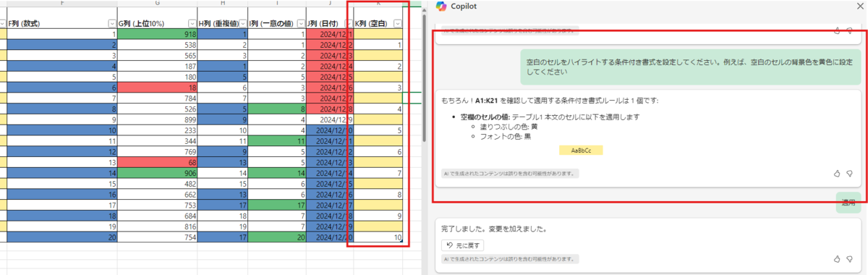The width and height of the screenshot is (868, 275).
Task: Click the yellow AaBbCc format preview swatch
Action: coord(581,151)
